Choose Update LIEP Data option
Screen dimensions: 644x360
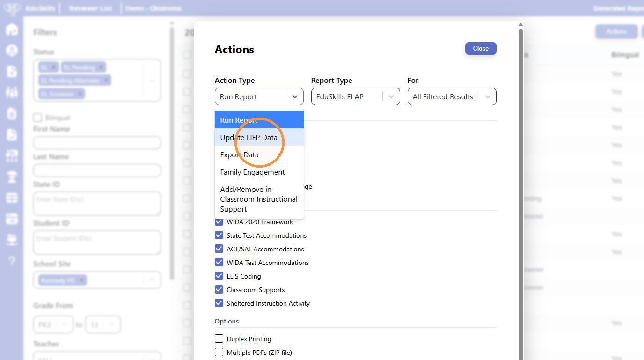[259, 137]
